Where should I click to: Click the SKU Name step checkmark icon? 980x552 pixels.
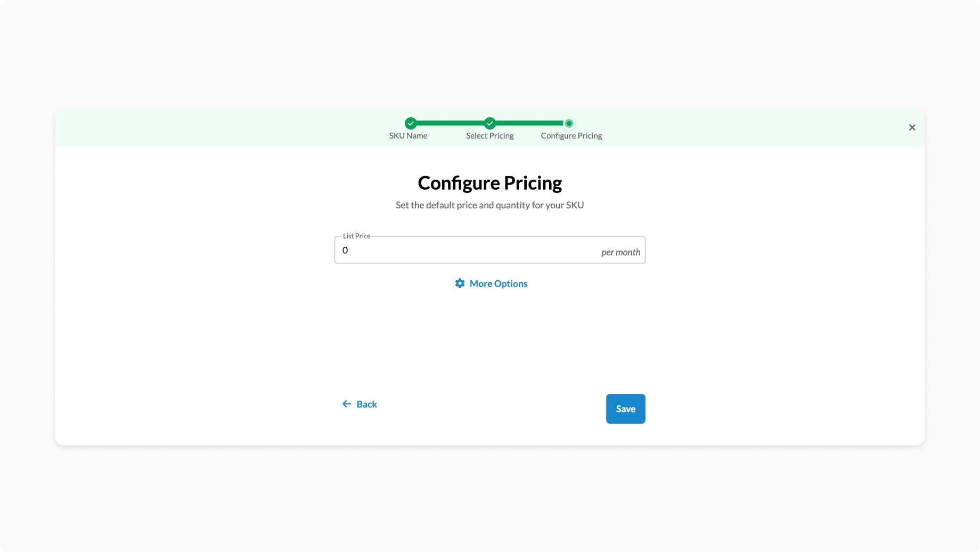411,124
